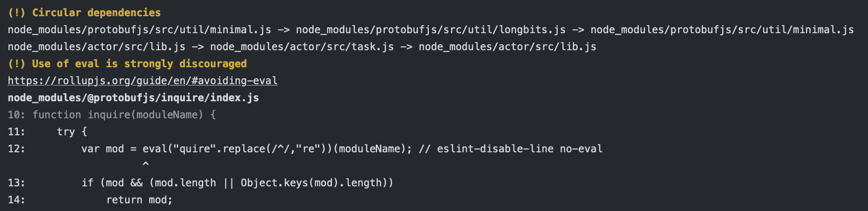Click the caret marker under eval
Viewport: 868px width, 211px height.
[x=146, y=164]
